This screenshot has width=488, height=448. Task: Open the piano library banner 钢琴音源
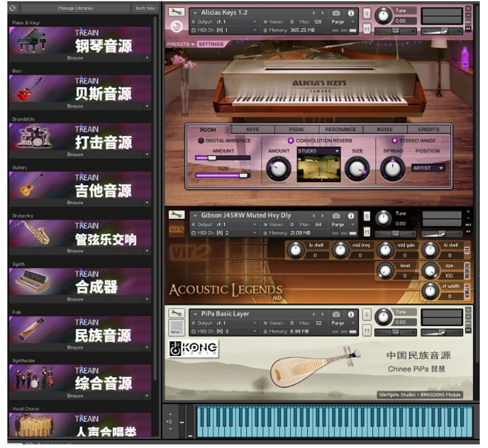(81, 40)
